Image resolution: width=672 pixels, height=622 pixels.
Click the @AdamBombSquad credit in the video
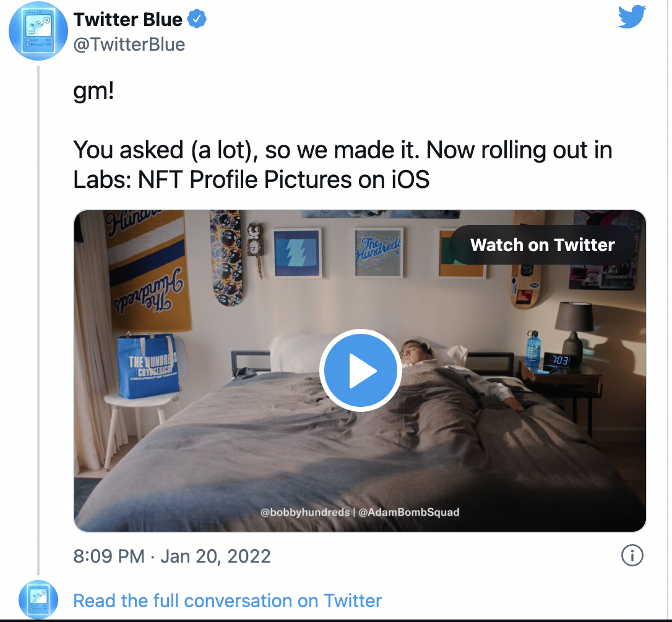point(409,513)
